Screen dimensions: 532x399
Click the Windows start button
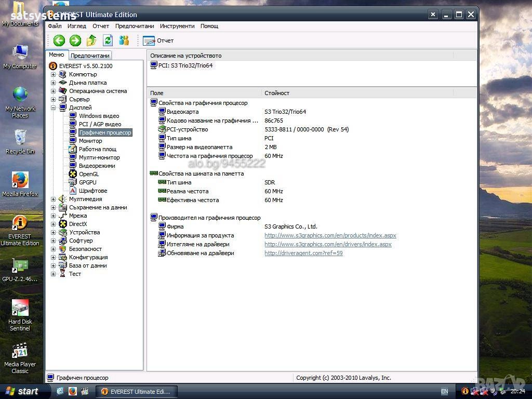coord(22,391)
